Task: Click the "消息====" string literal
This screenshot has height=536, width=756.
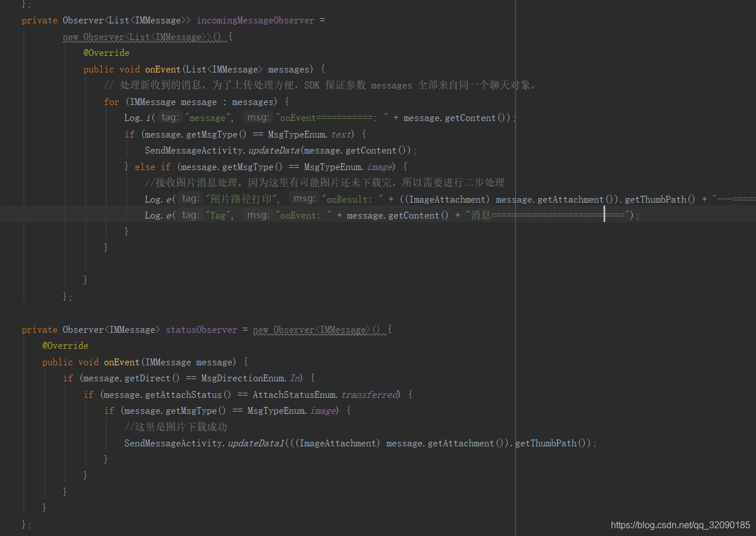Action: (547, 215)
